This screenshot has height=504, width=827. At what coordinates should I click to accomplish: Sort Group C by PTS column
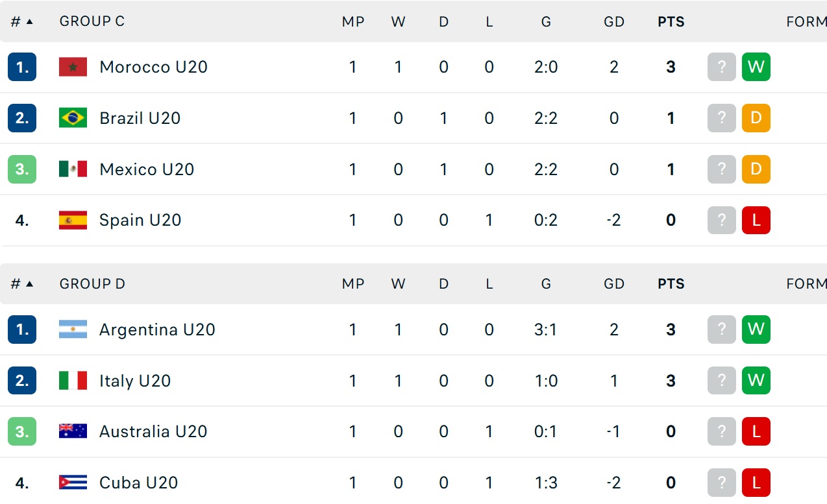pyautogui.click(x=671, y=21)
